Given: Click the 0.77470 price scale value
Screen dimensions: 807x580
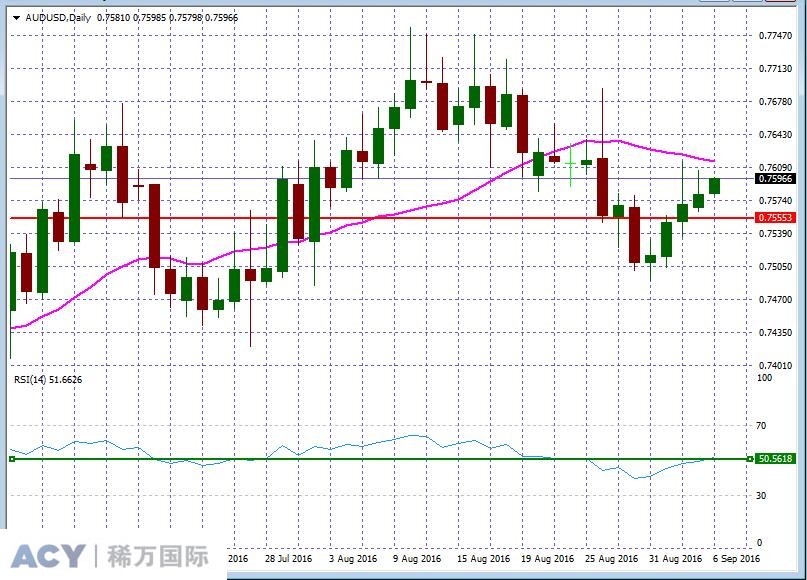Looking at the screenshot, I should click(776, 36).
